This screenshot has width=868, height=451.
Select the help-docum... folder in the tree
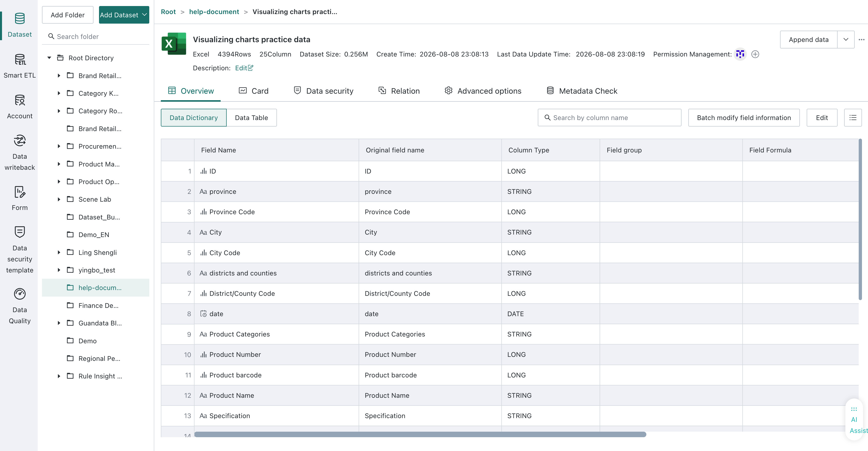(x=96, y=288)
